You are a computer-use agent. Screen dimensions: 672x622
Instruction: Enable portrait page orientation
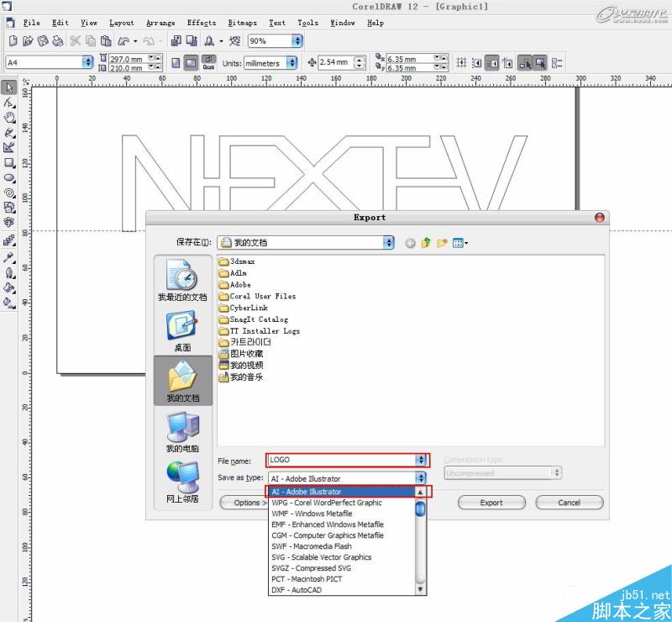(x=176, y=62)
